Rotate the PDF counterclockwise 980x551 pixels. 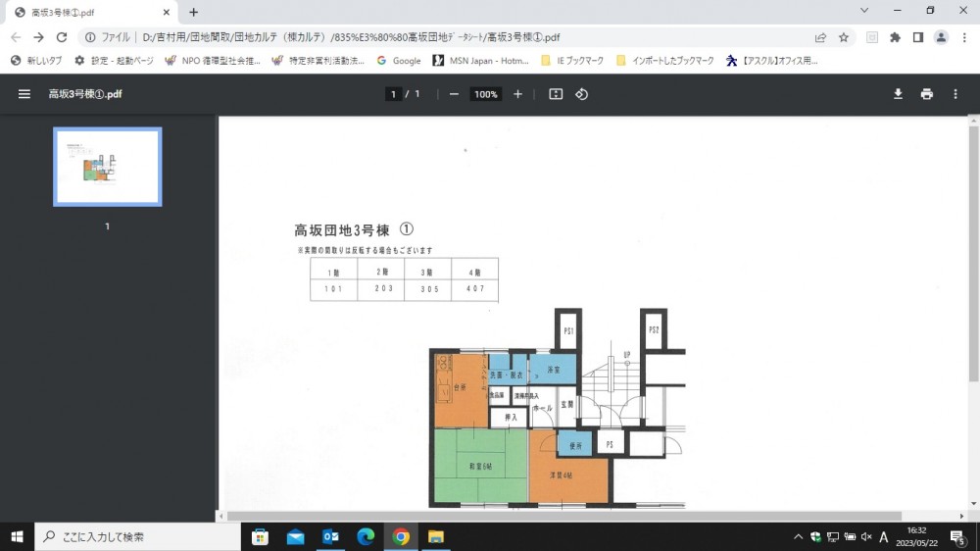[581, 94]
